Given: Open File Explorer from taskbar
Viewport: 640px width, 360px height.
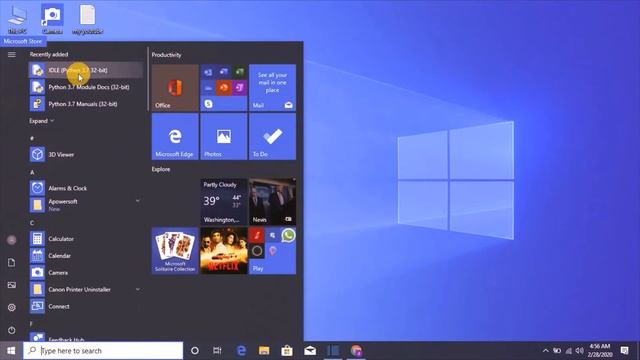Looking at the screenshot, I should 264,351.
